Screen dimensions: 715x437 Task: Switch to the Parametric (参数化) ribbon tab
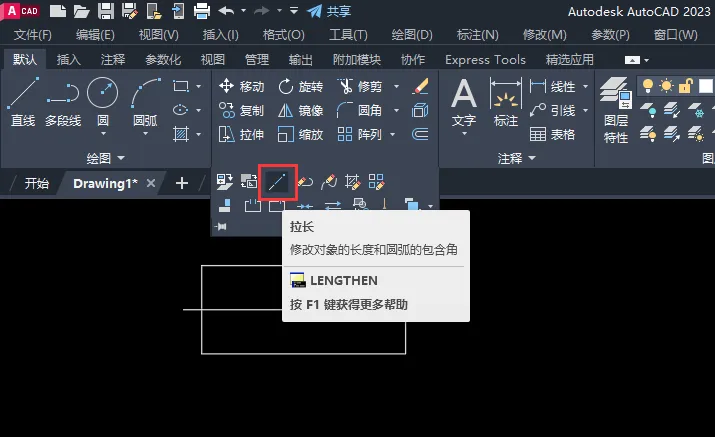(163, 59)
